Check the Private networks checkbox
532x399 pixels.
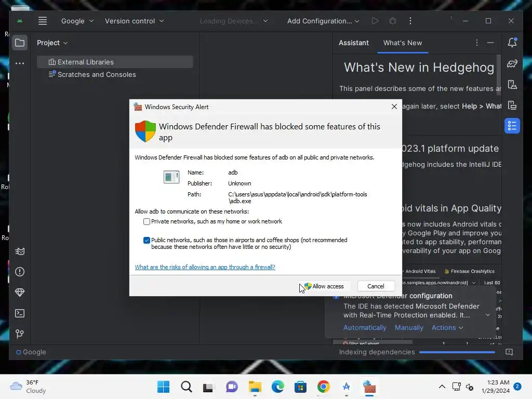point(147,221)
